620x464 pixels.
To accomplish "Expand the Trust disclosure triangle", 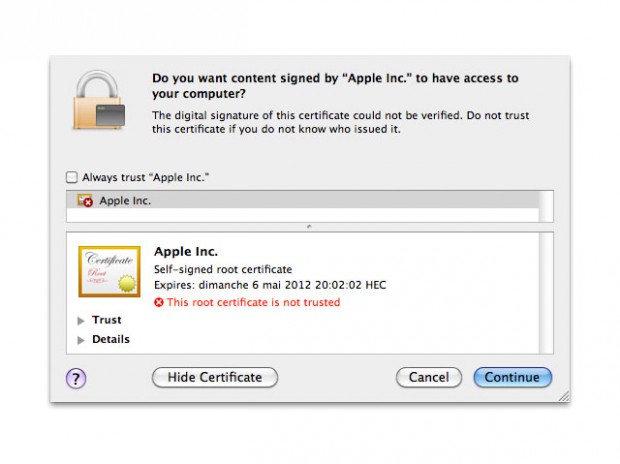I will coord(81,321).
